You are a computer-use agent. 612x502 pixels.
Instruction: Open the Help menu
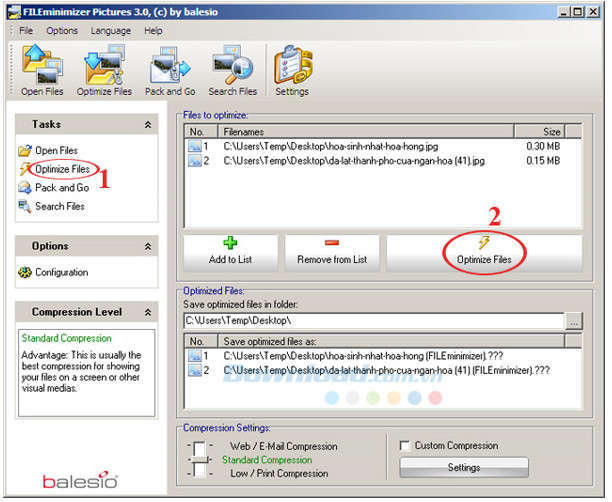(x=153, y=30)
